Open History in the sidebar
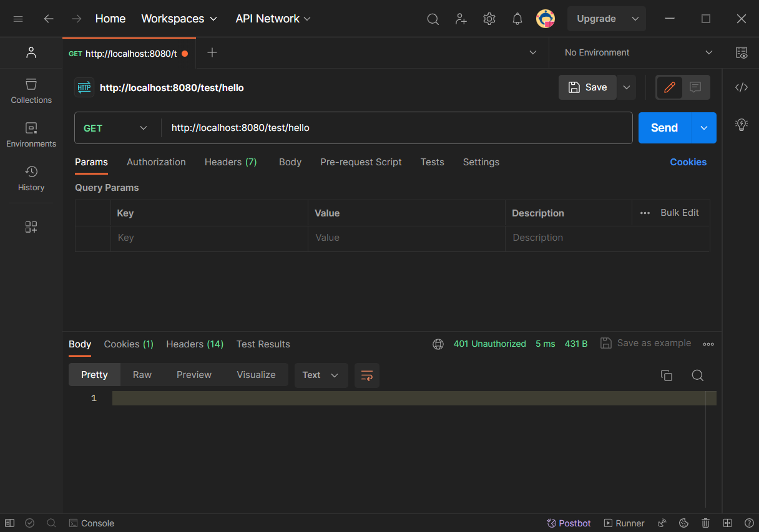 (31, 178)
